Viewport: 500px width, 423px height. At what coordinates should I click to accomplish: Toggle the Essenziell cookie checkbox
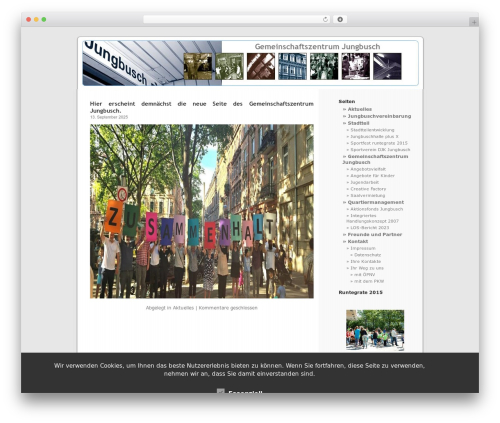pyautogui.click(x=221, y=391)
